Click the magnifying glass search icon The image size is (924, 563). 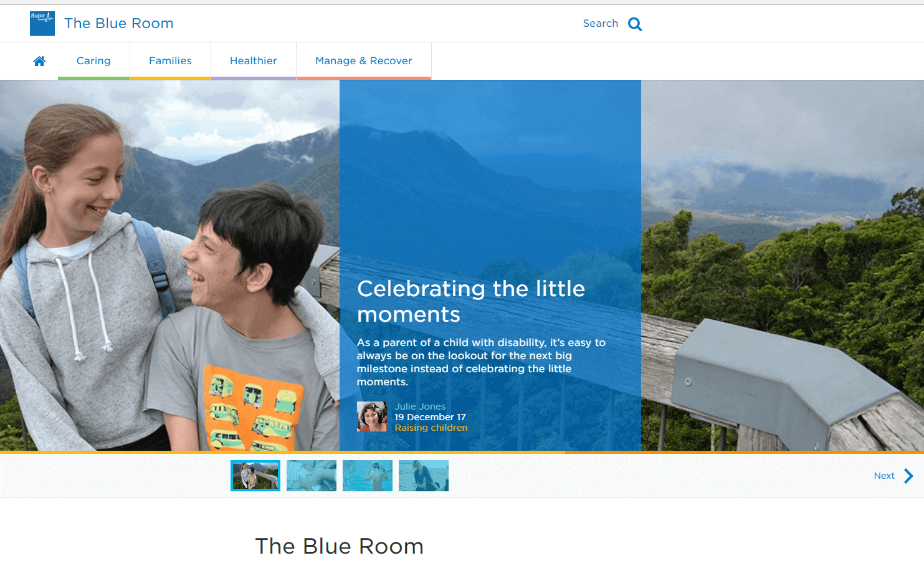(x=635, y=24)
